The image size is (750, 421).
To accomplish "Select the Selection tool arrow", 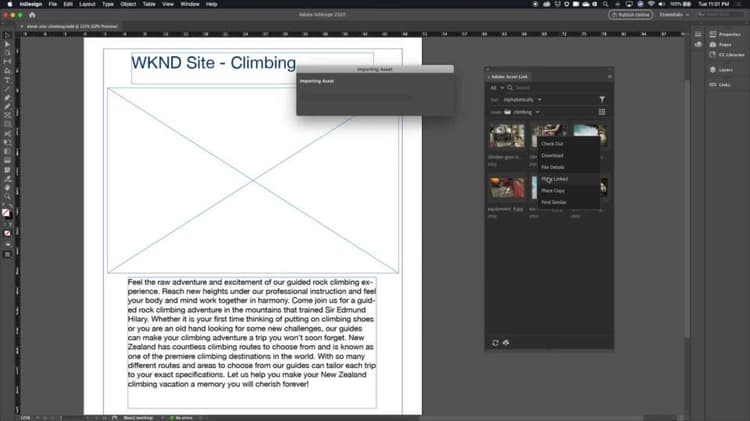I will point(7,35).
